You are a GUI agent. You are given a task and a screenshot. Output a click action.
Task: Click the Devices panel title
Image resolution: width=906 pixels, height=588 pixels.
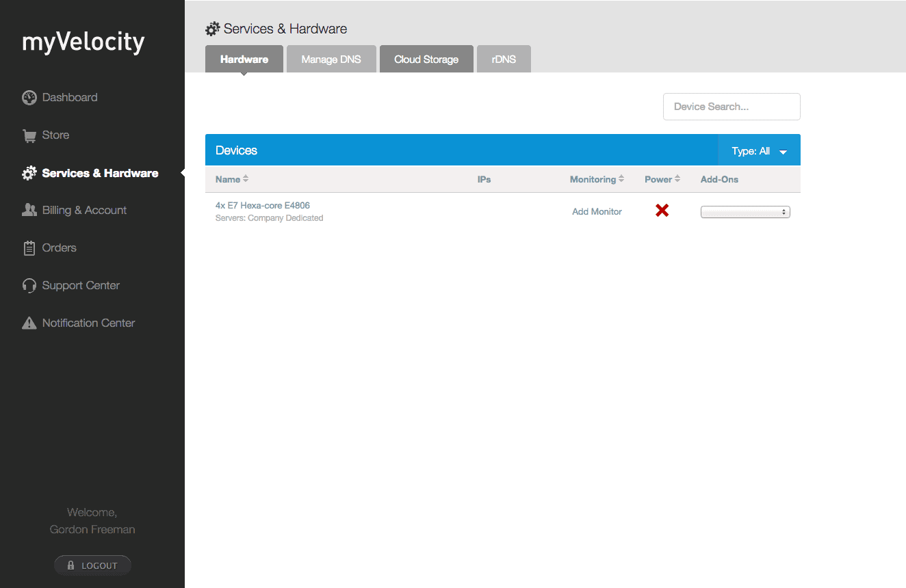click(236, 150)
